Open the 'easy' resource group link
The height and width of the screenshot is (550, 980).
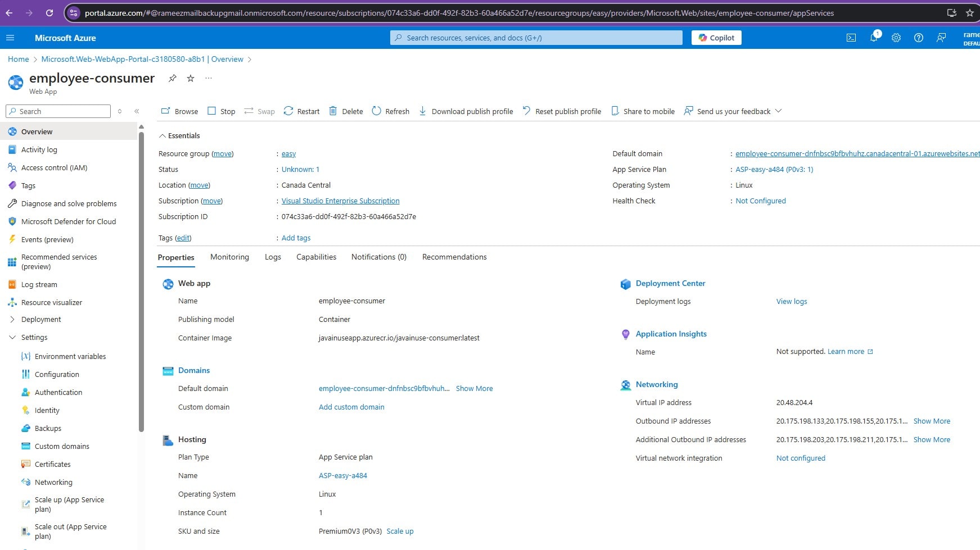(x=288, y=153)
